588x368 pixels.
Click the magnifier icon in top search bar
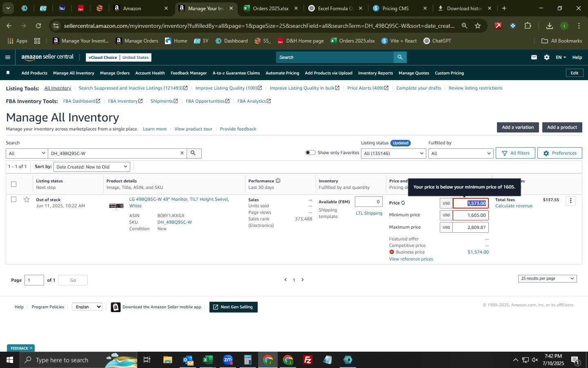400,57
